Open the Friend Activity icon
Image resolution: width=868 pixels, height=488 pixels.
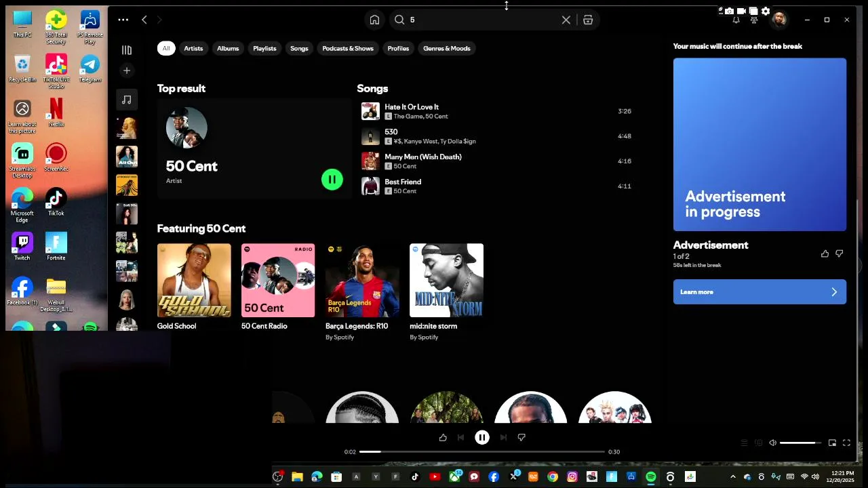754,20
